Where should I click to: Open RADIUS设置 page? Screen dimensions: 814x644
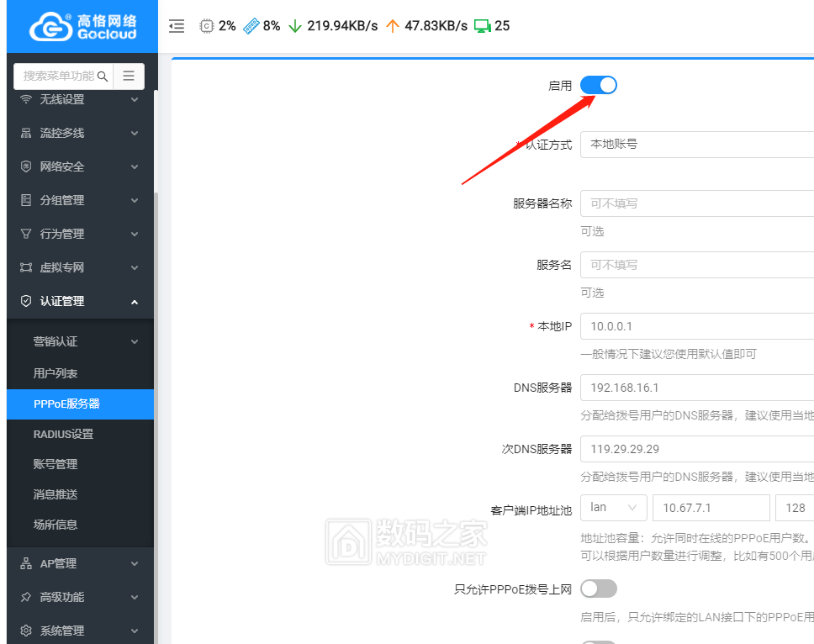pos(81,434)
